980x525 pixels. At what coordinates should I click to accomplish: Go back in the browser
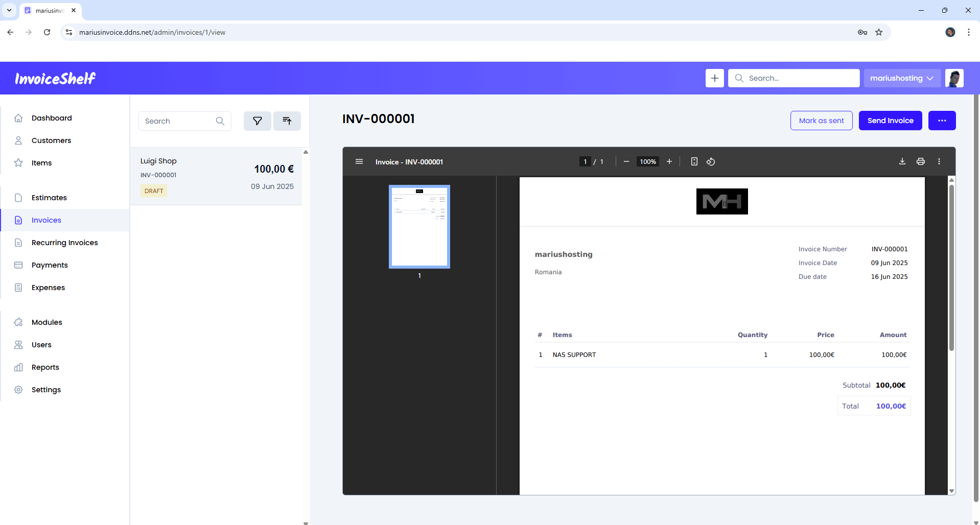tap(10, 32)
